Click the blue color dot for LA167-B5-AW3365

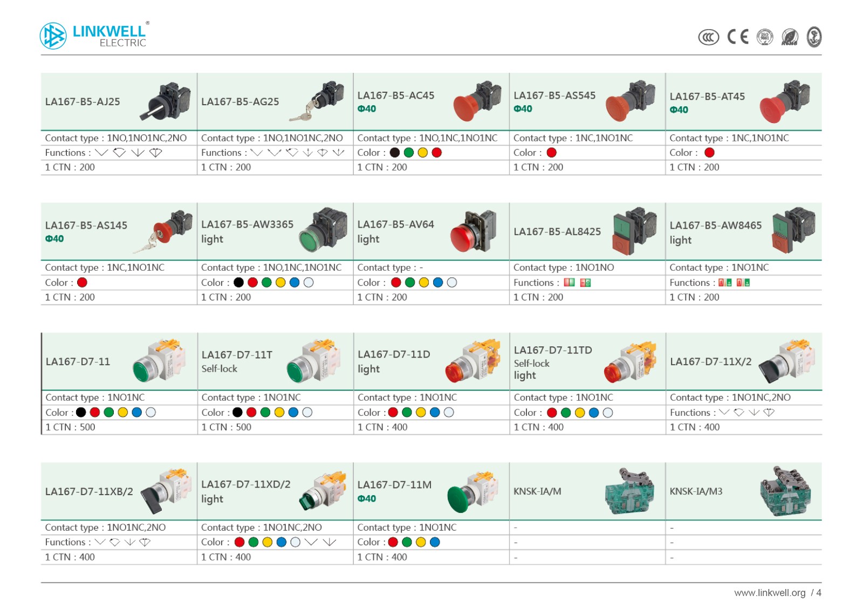(294, 282)
